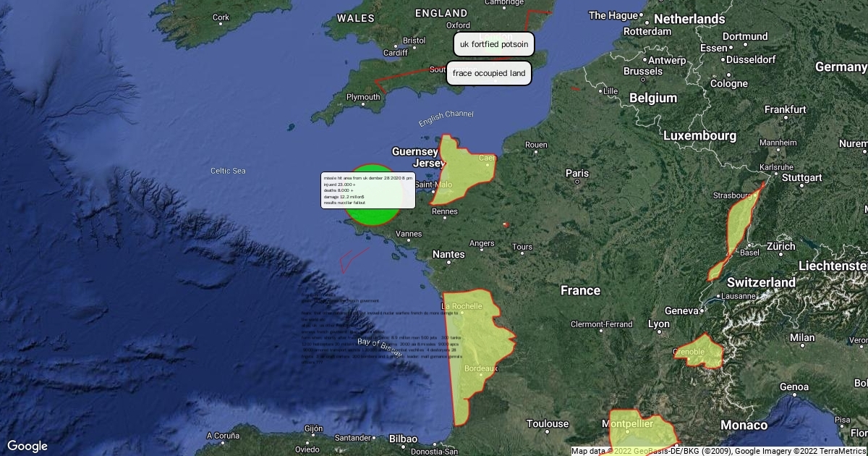
Task: Select the green missile hit circle
Action: [x=371, y=216]
